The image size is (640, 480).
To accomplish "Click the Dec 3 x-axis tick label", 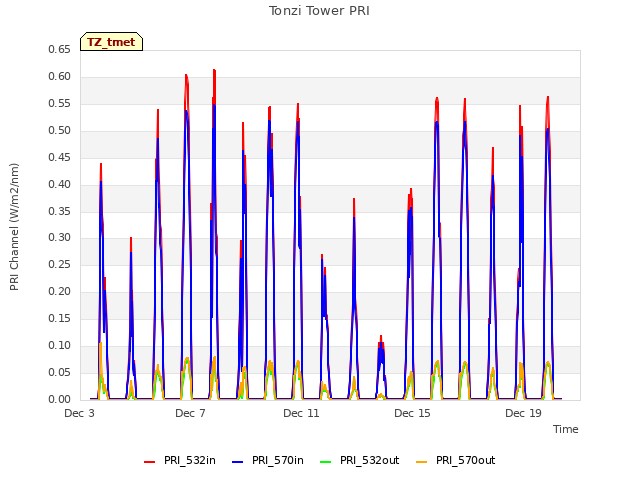I will (80, 413).
